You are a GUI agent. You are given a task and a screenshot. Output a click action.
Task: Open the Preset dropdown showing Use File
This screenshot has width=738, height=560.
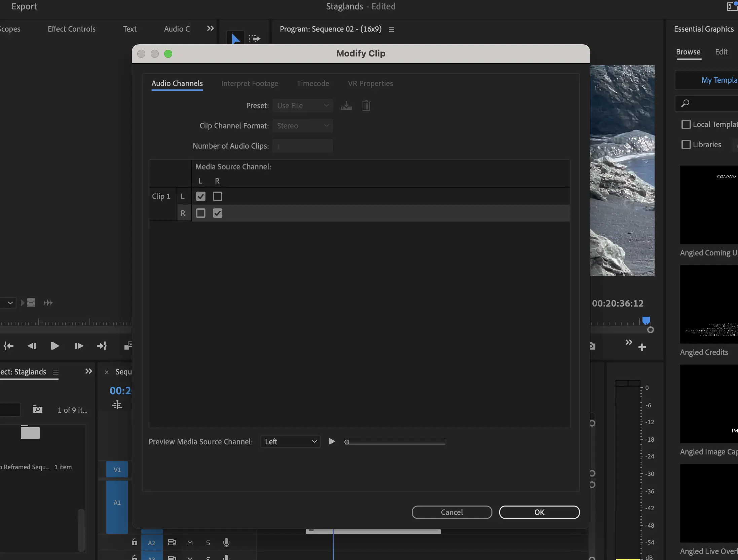click(302, 105)
